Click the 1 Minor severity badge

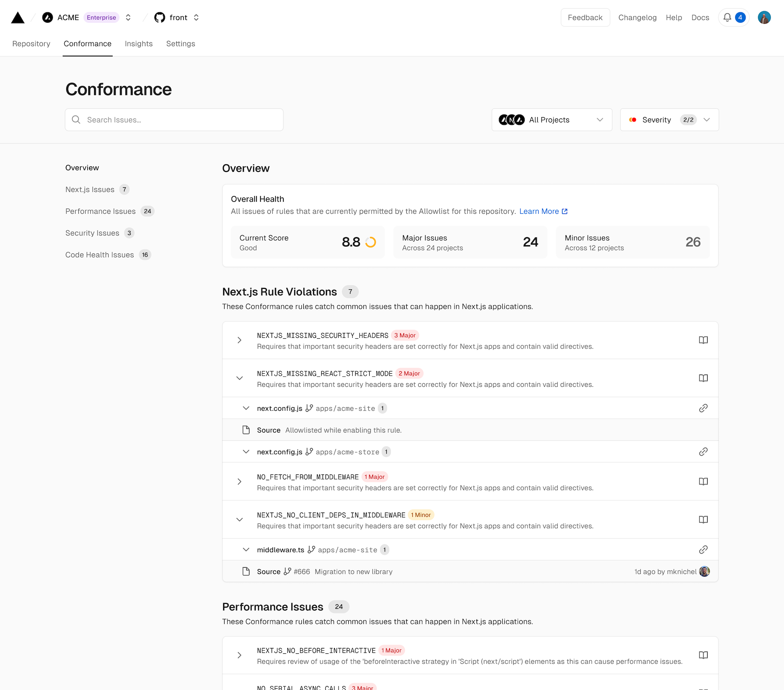click(421, 515)
